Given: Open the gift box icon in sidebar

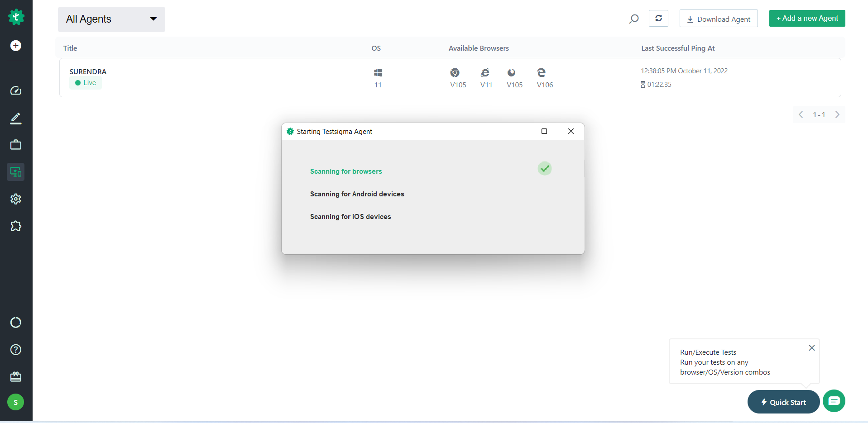Looking at the screenshot, I should pos(16,376).
